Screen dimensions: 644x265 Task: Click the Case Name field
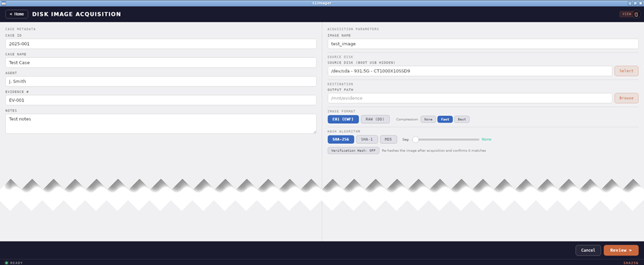coord(160,63)
